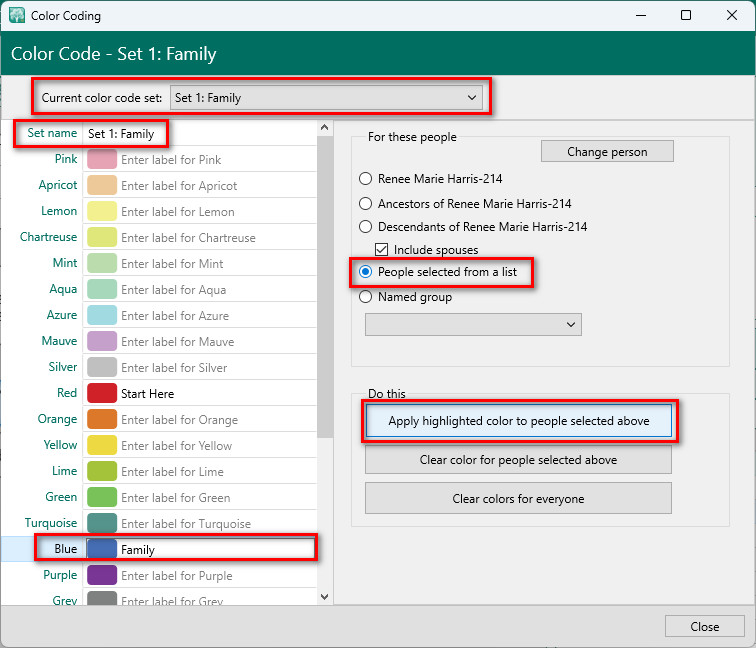Viewport: 756px width, 648px height.
Task: Click the color list scroll down arrow
Action: coord(324,597)
